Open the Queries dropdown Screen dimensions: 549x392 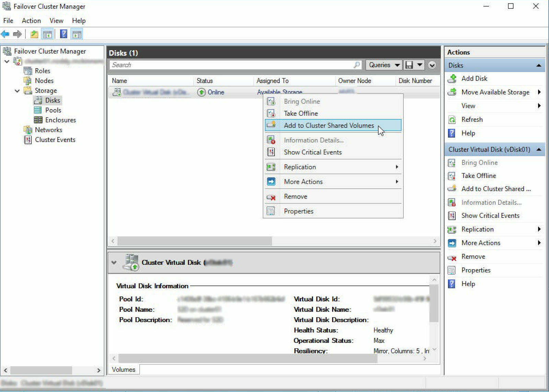pyautogui.click(x=383, y=65)
